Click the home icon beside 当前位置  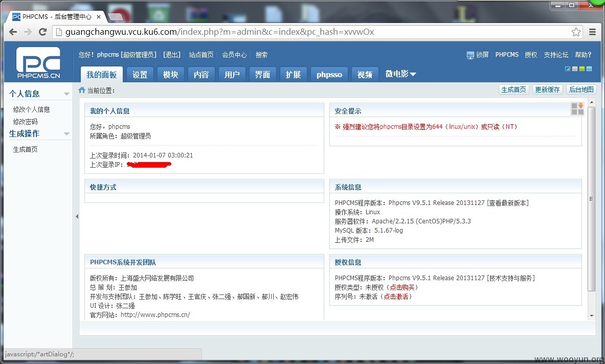coord(82,90)
